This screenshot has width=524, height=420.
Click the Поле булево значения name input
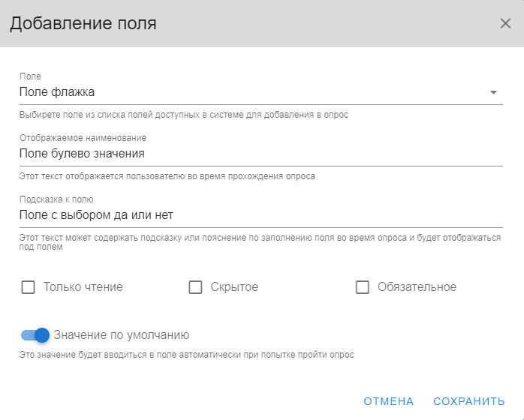pyautogui.click(x=261, y=154)
